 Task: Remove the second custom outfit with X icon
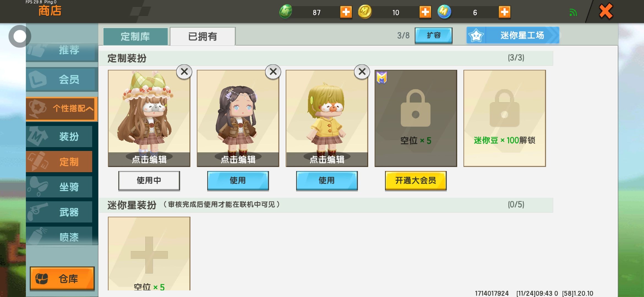(x=273, y=72)
